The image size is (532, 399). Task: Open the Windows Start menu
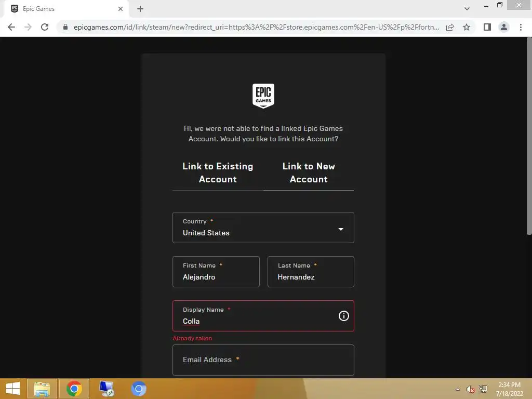(13, 389)
